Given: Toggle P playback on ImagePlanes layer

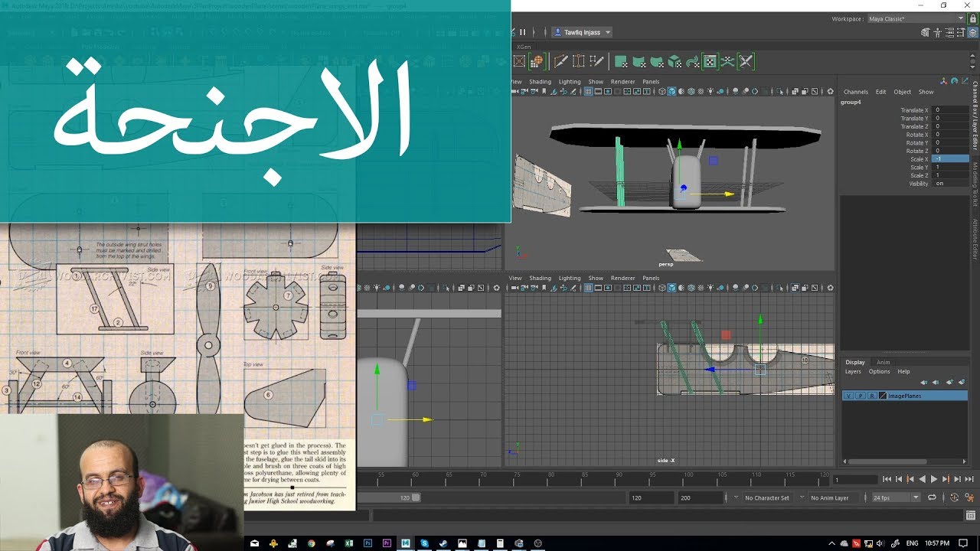Looking at the screenshot, I should coord(861,396).
